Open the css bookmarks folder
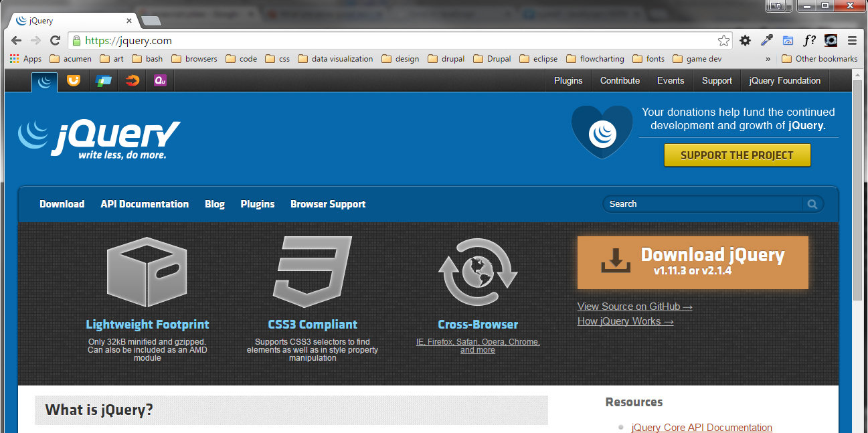Screen dimensions: 868x433 278,59
